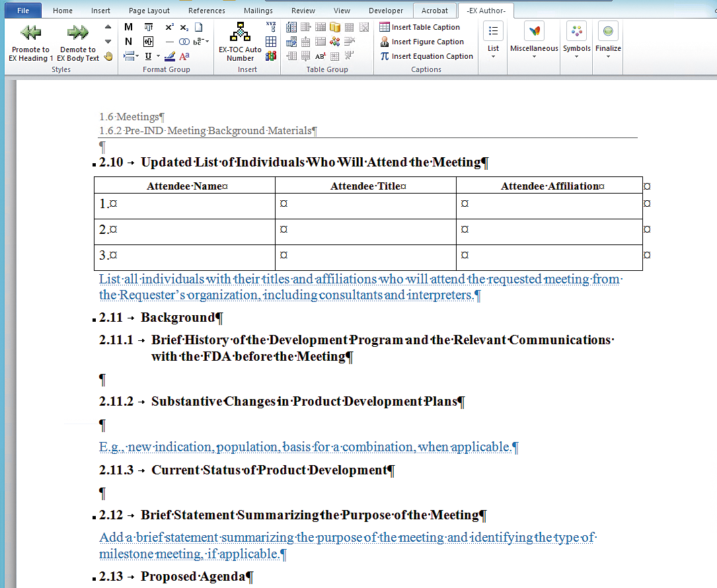Apply superscript with the x² icon
The height and width of the screenshot is (588, 717).
tap(169, 28)
